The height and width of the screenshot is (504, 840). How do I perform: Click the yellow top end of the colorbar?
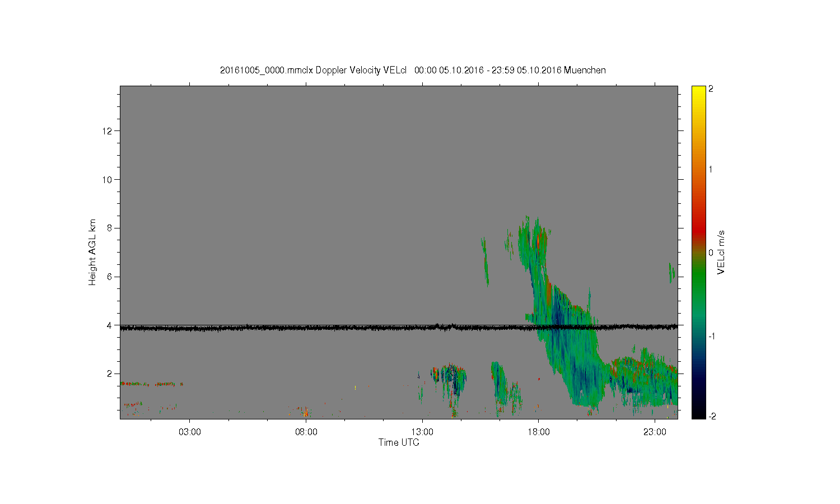(x=698, y=90)
